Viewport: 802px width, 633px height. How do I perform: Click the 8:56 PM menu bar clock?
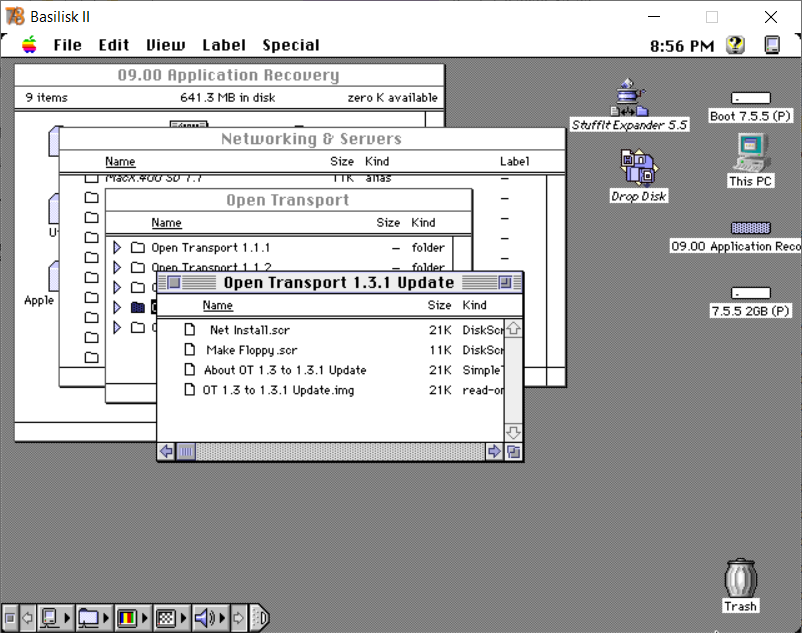pos(682,46)
